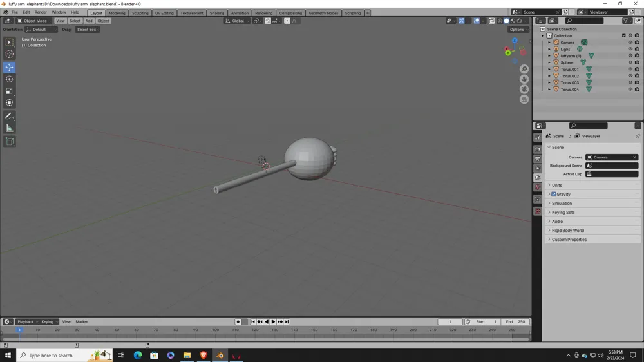Toggle camera view in viewport gizmo
Screen dimensions: 644x362
pyautogui.click(x=524, y=90)
